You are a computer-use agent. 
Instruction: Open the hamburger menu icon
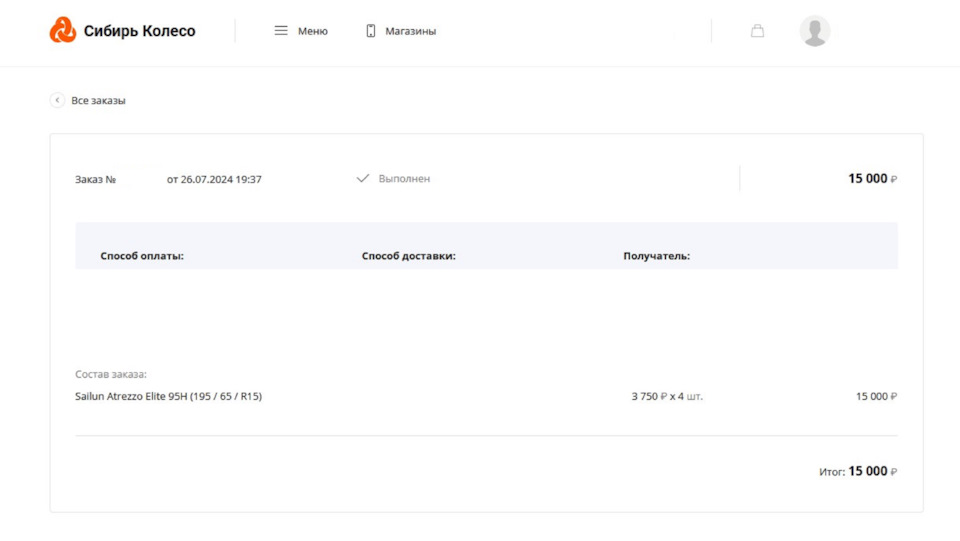click(x=281, y=31)
